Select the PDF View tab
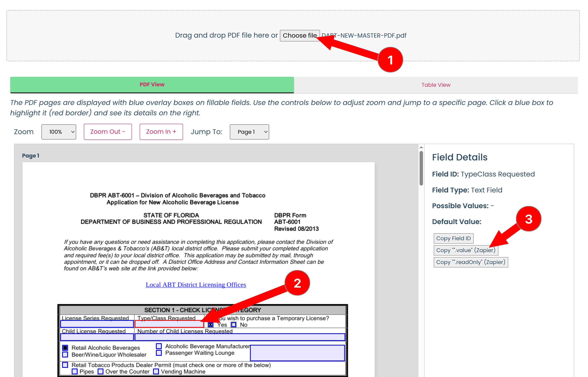 (x=152, y=84)
